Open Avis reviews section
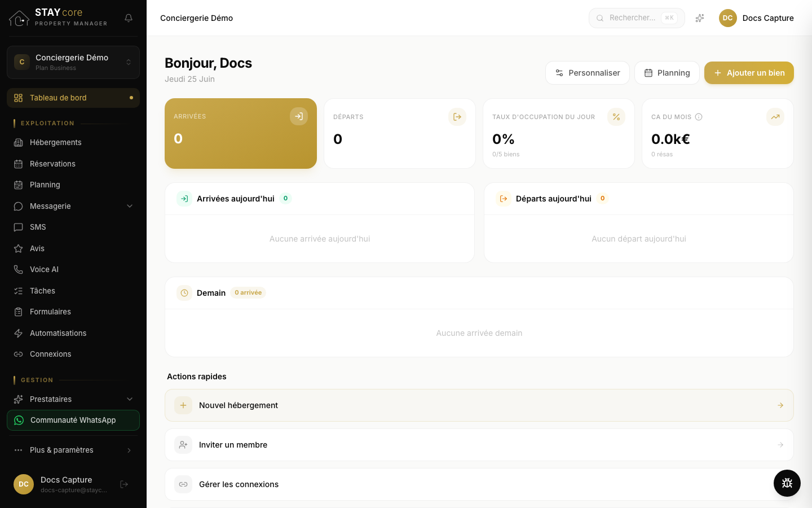 click(73, 248)
